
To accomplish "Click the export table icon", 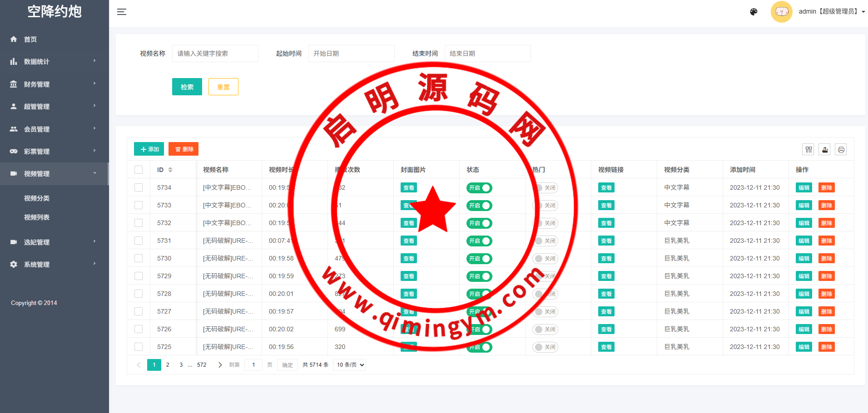I will pos(825,150).
